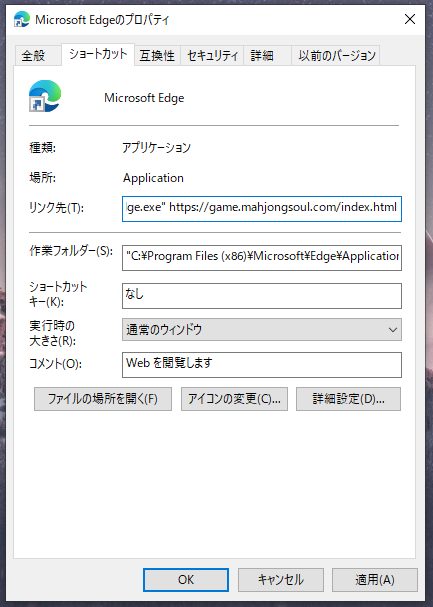This screenshot has height=607, width=433.
Task: Click ファイルの場所を開く button
Action: click(103, 399)
